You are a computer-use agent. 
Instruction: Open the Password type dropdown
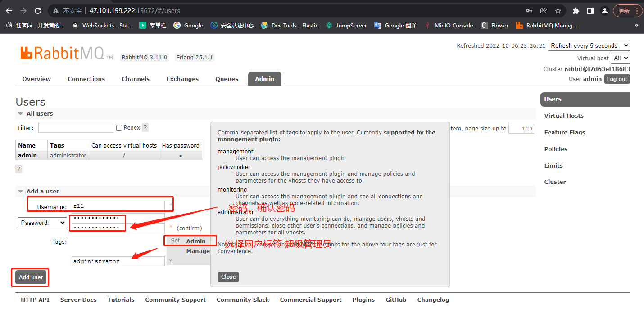[42, 223]
